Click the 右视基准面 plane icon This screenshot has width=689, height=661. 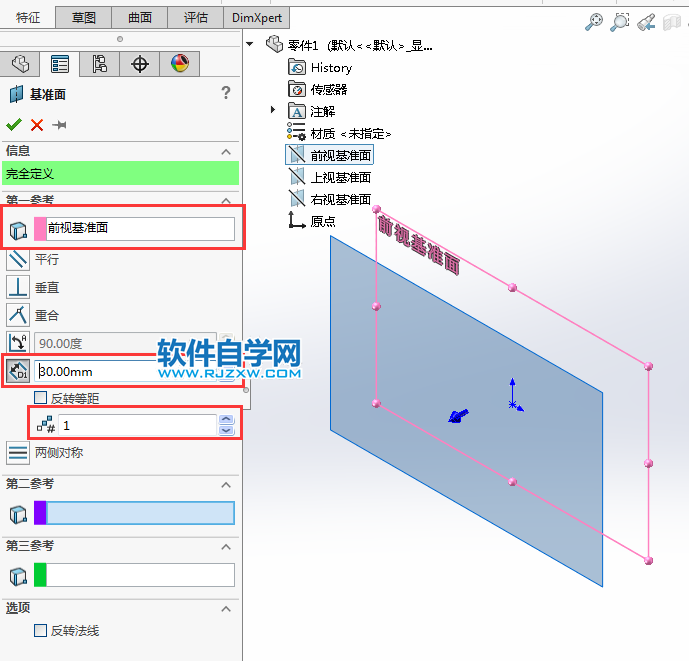tap(297, 199)
